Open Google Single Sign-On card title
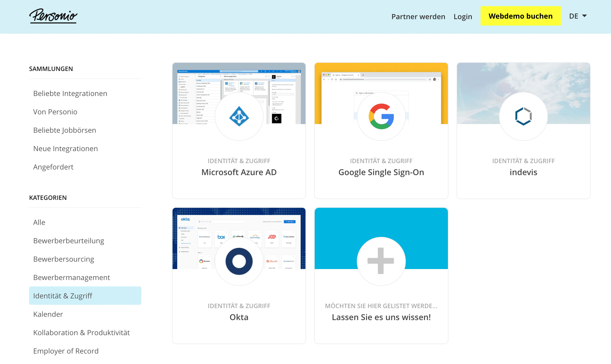This screenshot has height=364, width=611. [381, 172]
